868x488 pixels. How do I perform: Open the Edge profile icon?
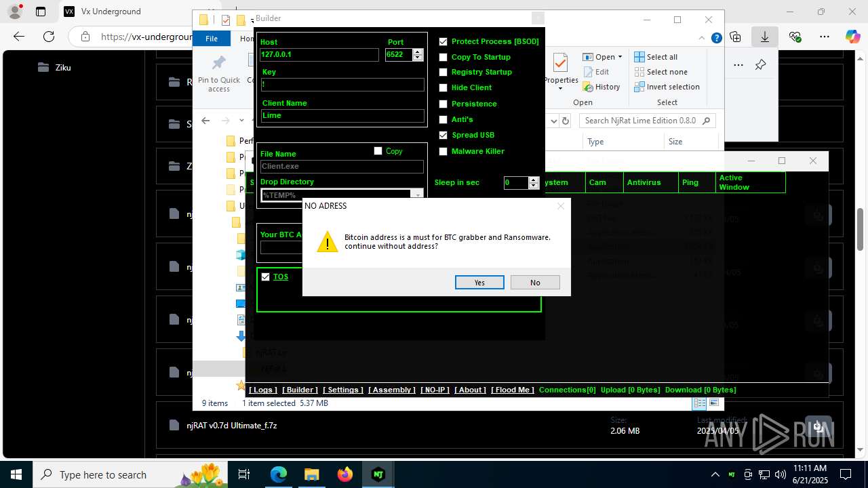pos(15,12)
